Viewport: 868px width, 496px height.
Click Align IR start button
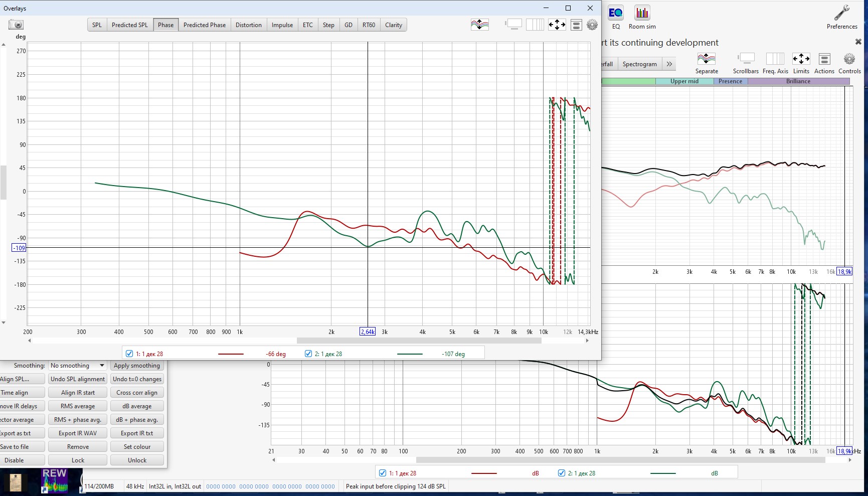78,393
